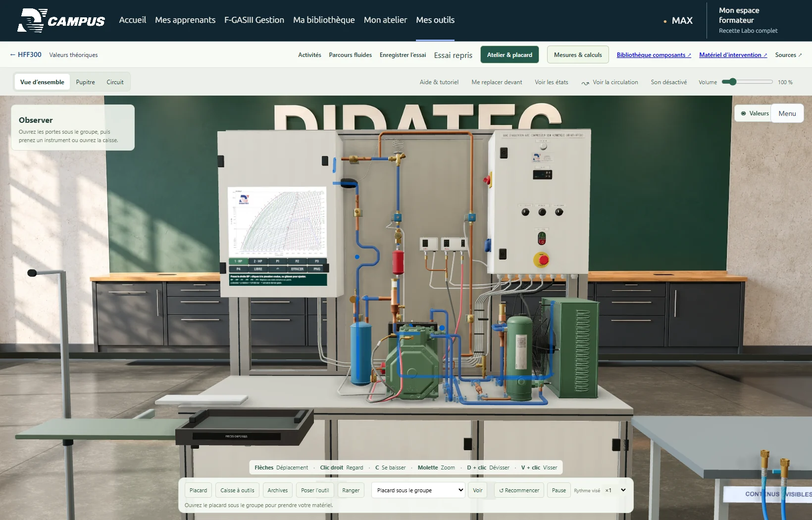The height and width of the screenshot is (520, 812).
Task: Open F-GASIII Gestion menu item
Action: [x=254, y=20]
